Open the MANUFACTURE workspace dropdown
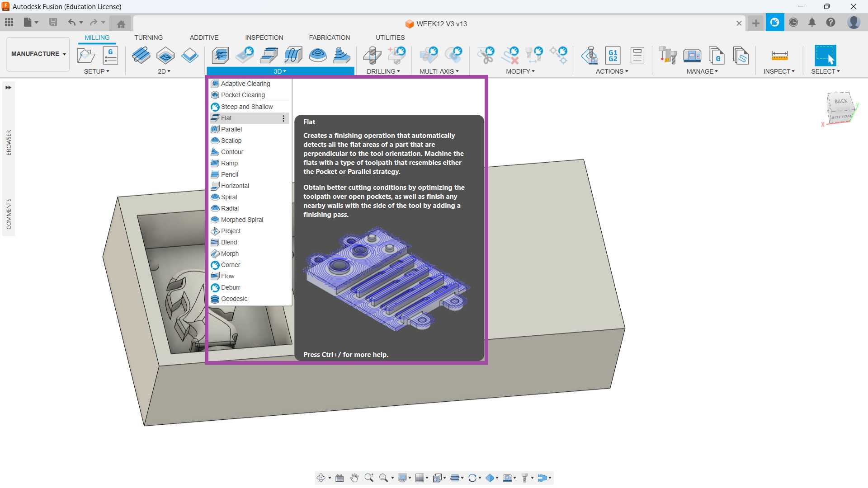The width and height of the screenshot is (868, 488). point(38,54)
